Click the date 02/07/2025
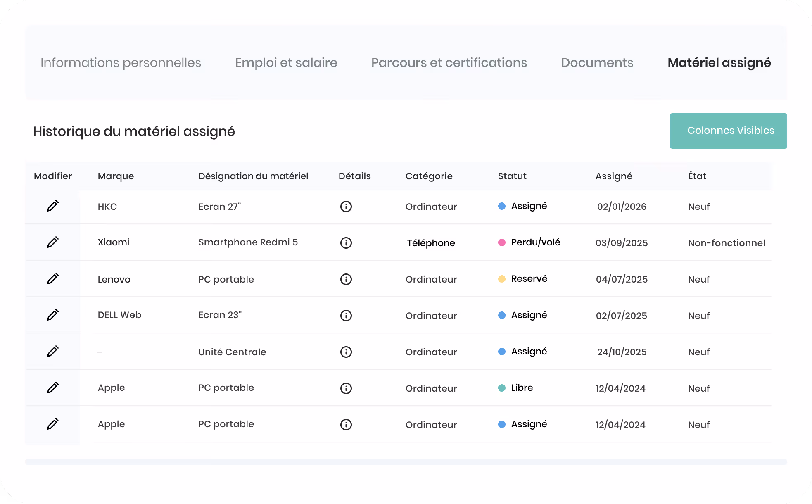Screen dimensions: 812x504 pyautogui.click(x=621, y=316)
